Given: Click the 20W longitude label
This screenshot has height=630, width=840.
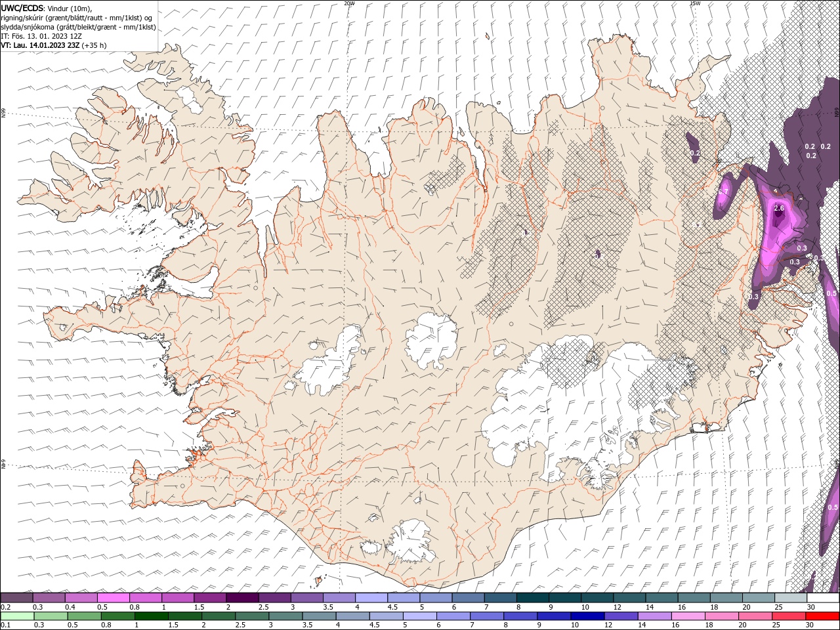Looking at the screenshot, I should 349,3.
